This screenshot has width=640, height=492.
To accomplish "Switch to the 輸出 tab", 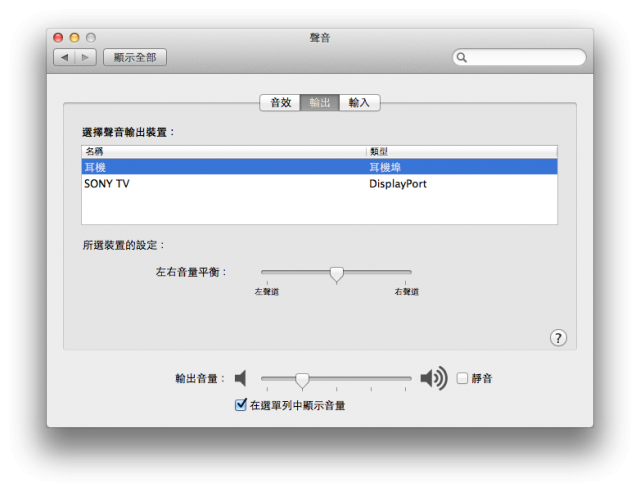I will click(x=320, y=102).
